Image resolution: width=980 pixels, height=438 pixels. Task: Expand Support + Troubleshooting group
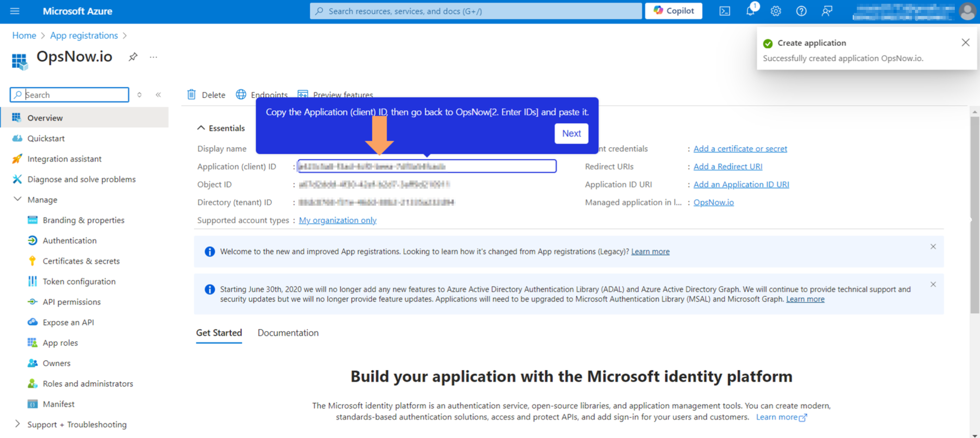click(17, 424)
